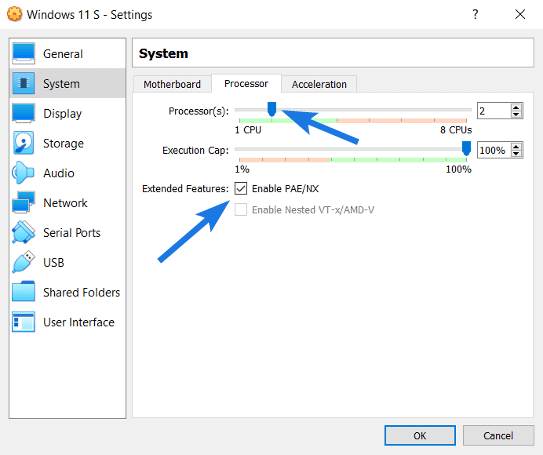Select the System category label
The image size is (543, 455).
tap(61, 84)
